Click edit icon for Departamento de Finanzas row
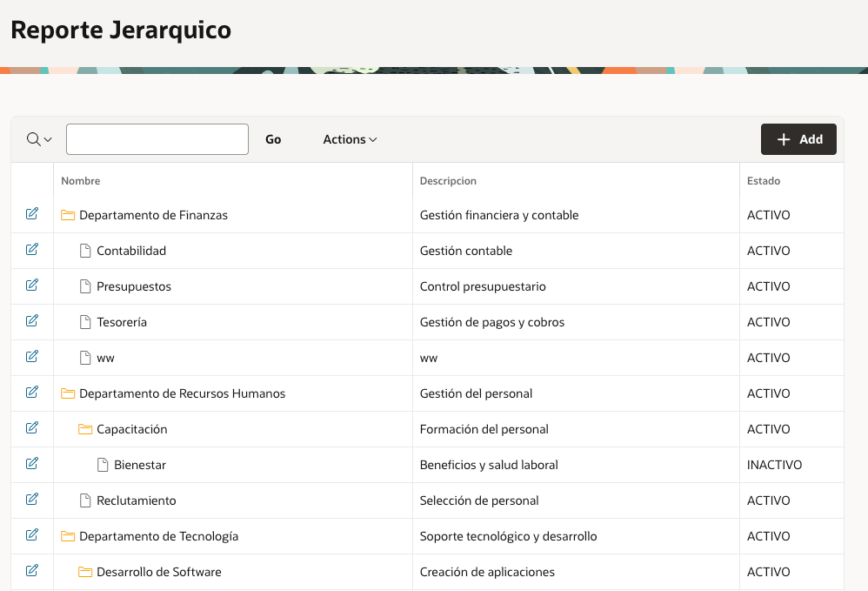Screen dimensions: 868x591 pos(32,214)
